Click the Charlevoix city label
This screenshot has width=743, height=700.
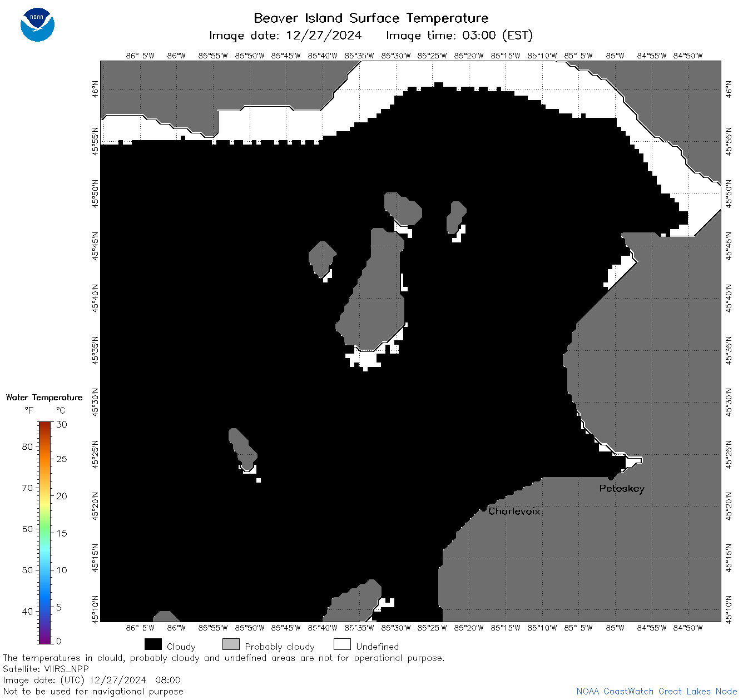[514, 511]
